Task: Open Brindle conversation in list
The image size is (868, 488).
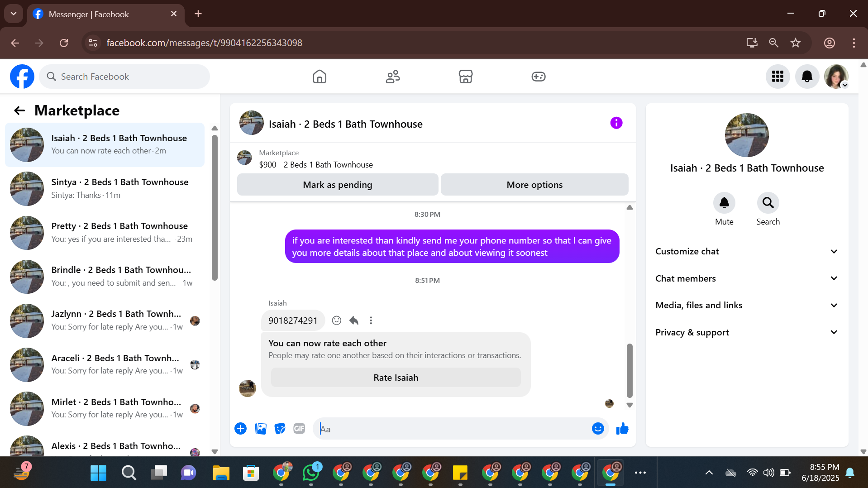Action: (105, 277)
